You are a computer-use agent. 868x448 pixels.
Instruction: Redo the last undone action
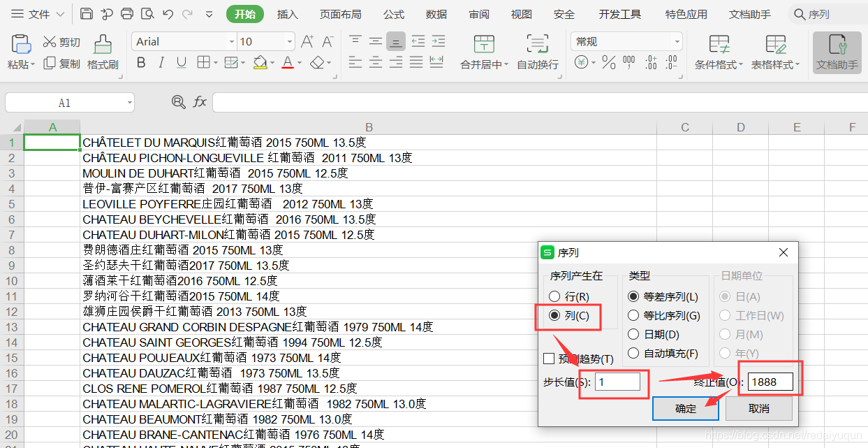[x=187, y=14]
